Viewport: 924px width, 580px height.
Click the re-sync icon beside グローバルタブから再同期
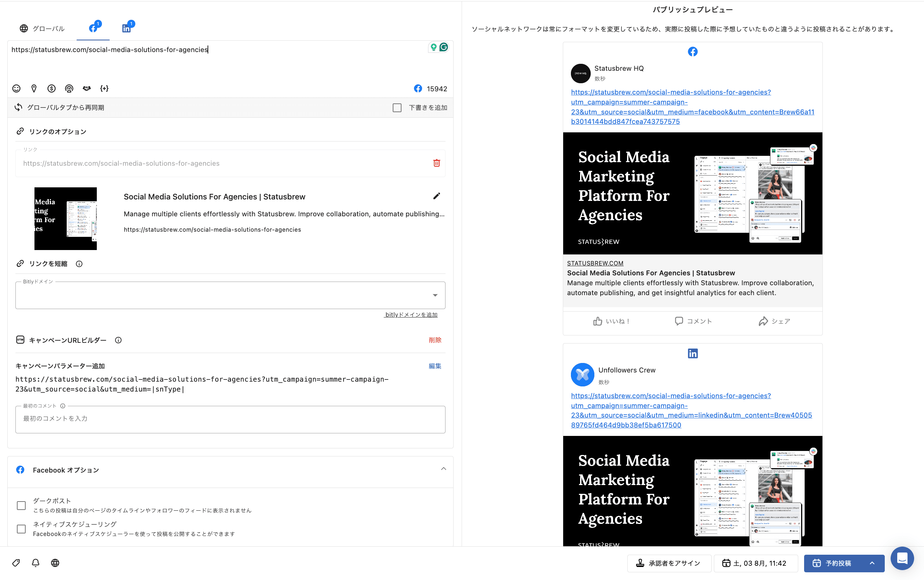pos(18,107)
